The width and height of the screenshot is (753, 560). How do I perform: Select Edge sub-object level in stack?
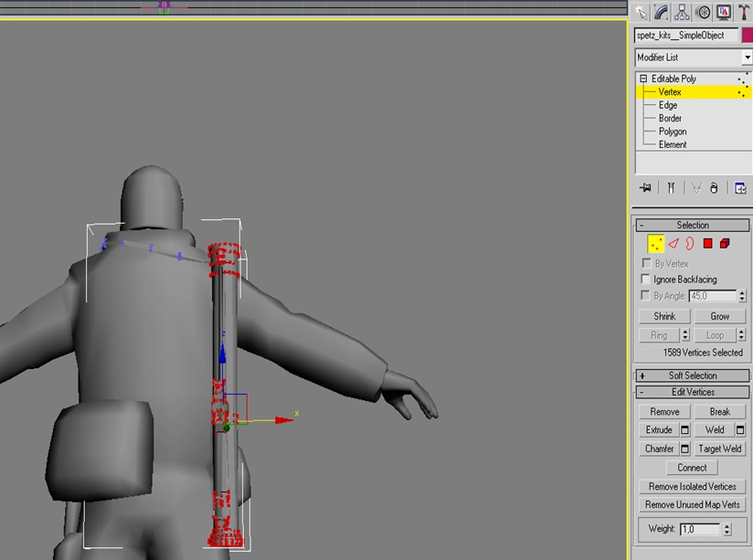(x=667, y=105)
